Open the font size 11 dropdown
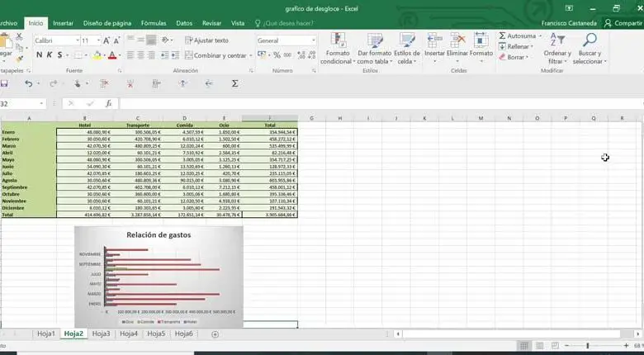The width and height of the screenshot is (644, 355). coord(98,40)
